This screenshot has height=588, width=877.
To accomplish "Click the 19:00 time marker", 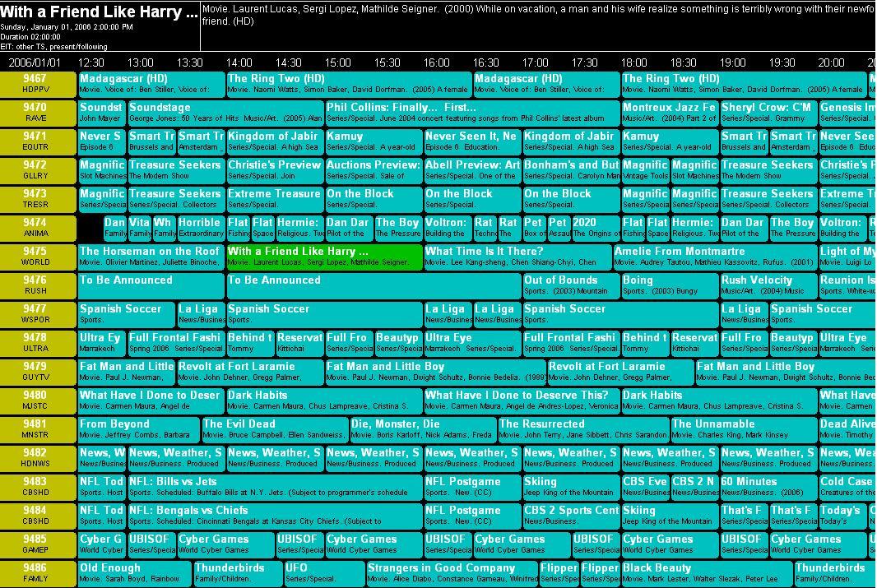I will point(732,63).
